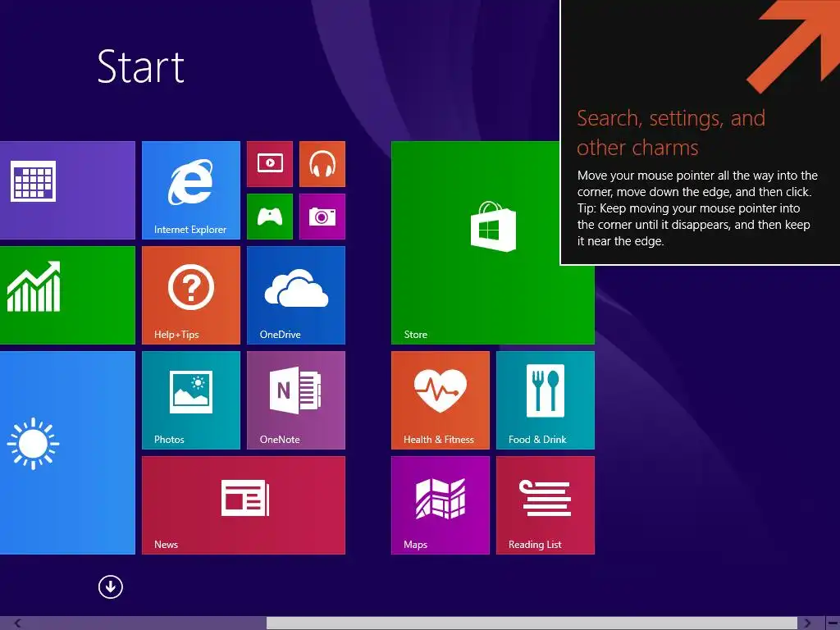This screenshot has width=840, height=630.
Task: Show all apps with down arrow button
Action: pyautogui.click(x=111, y=587)
